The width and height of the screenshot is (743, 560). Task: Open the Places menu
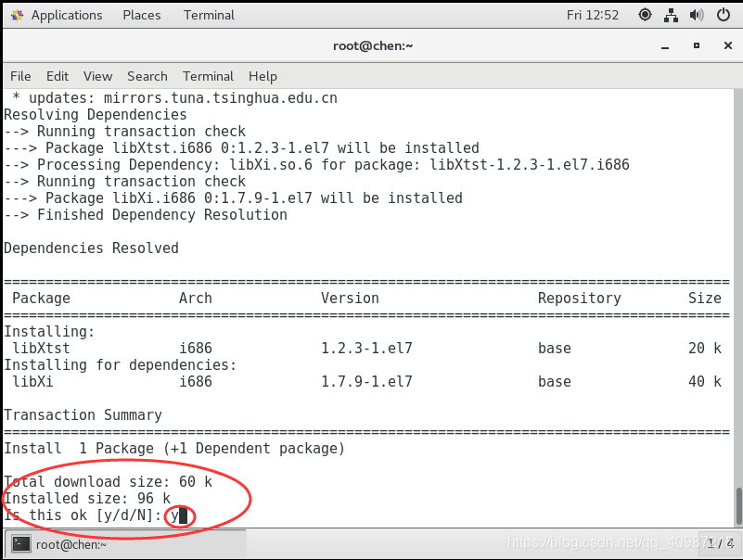click(x=141, y=15)
